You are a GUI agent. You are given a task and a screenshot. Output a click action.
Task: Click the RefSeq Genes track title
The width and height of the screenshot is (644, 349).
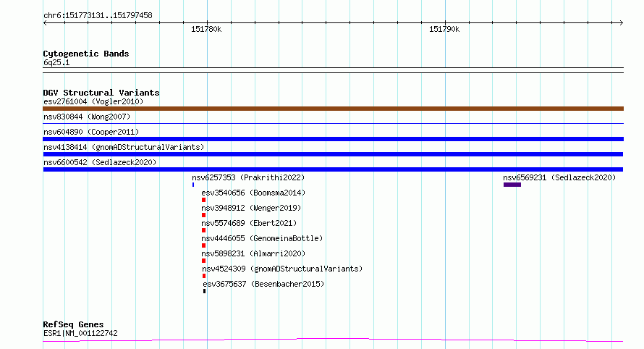73,324
